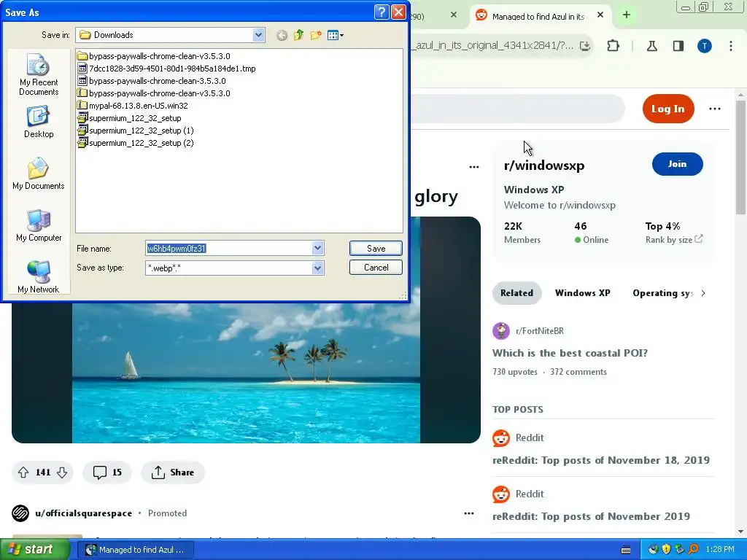Viewport: 747px width, 560px height.
Task: Toggle the browser side panel icon
Action: pos(678,46)
